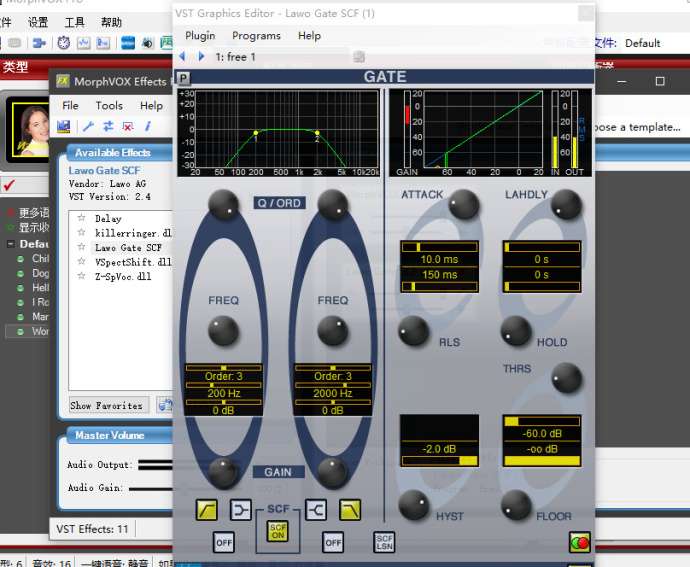Click the left band shelf filter button
This screenshot has width=690, height=567.
click(x=241, y=510)
